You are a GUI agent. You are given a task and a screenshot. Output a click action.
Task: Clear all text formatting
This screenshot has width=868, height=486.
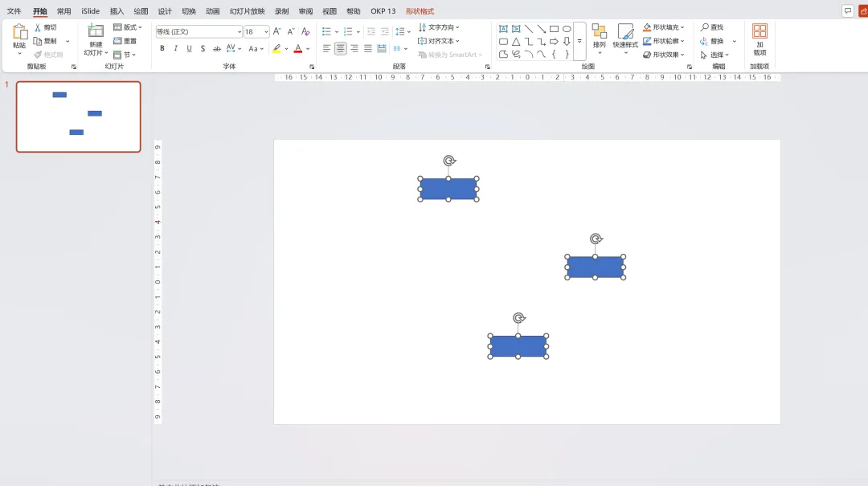coord(305,31)
